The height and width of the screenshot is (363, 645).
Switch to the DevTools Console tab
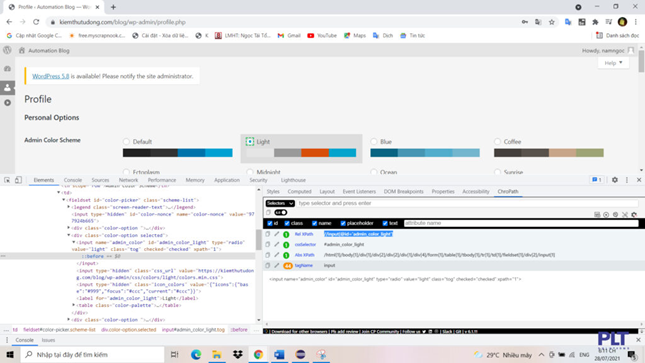(73, 180)
